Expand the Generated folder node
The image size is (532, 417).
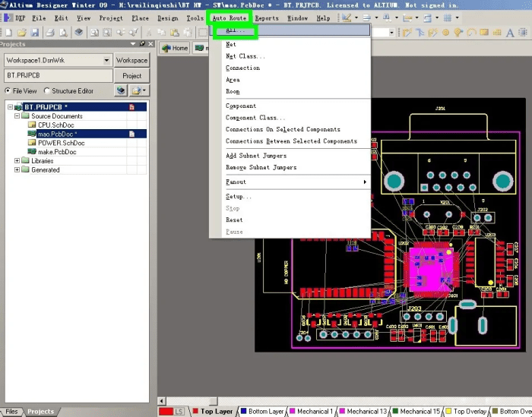click(17, 170)
